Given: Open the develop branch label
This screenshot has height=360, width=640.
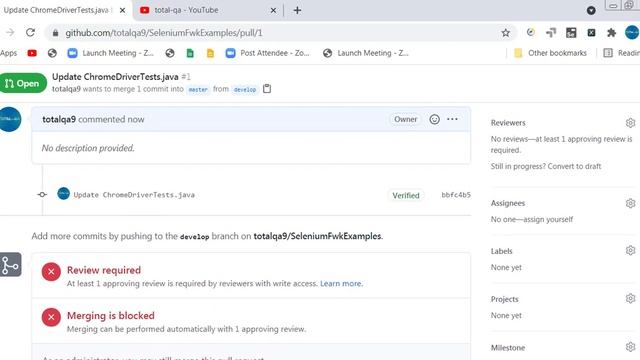Looking at the screenshot, I should click(x=245, y=89).
